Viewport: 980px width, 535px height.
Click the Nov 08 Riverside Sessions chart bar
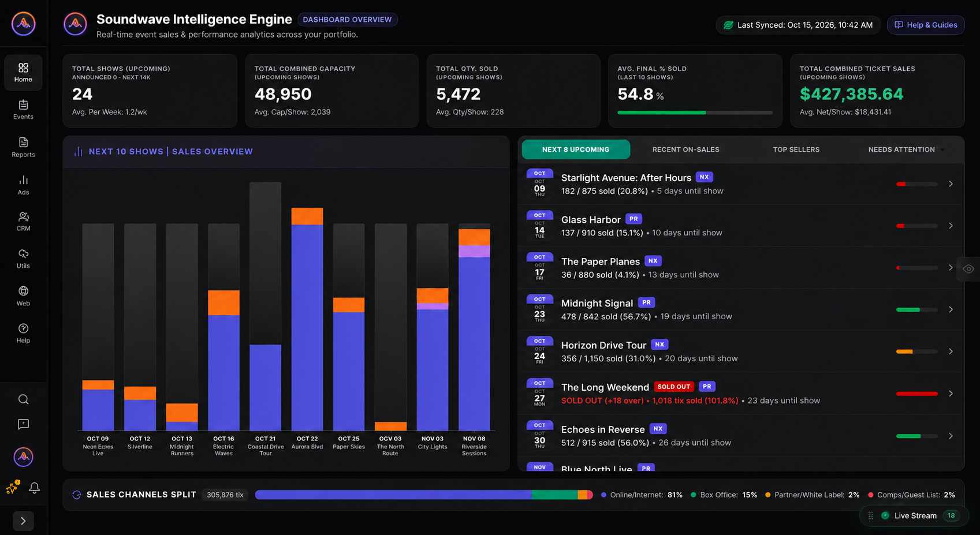(x=474, y=327)
